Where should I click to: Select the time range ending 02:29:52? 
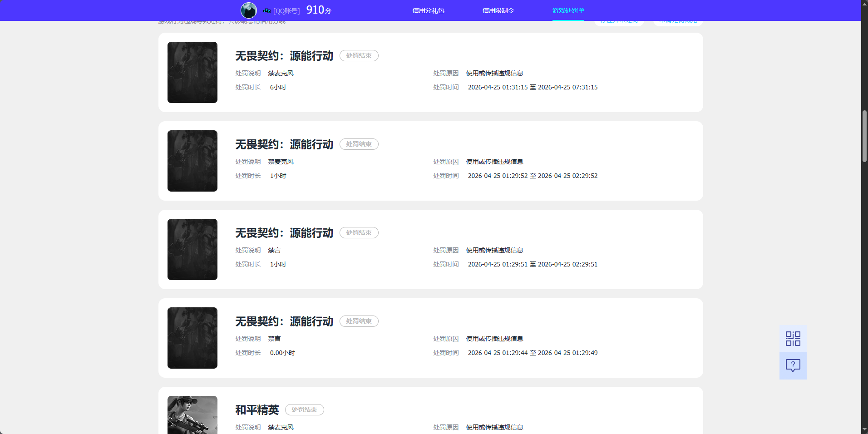533,176
